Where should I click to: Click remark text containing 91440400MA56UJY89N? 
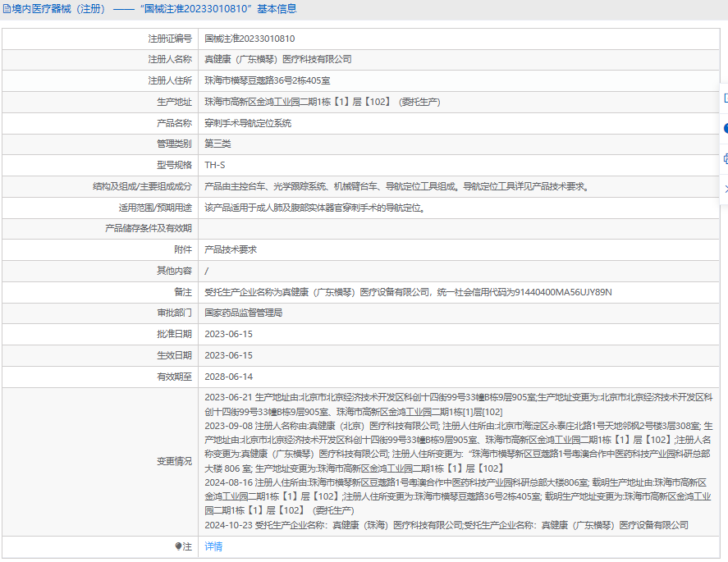coord(408,292)
